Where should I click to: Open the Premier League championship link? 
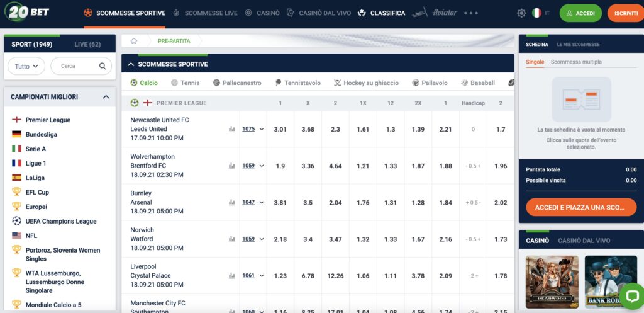point(48,120)
